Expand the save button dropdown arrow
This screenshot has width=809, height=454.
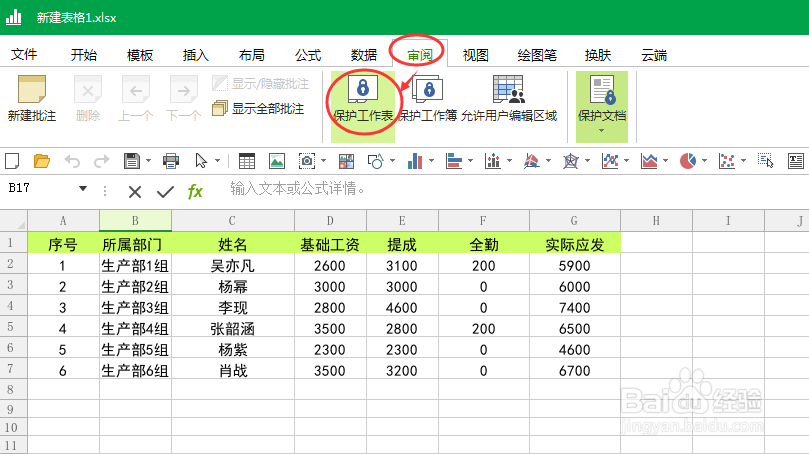click(149, 161)
